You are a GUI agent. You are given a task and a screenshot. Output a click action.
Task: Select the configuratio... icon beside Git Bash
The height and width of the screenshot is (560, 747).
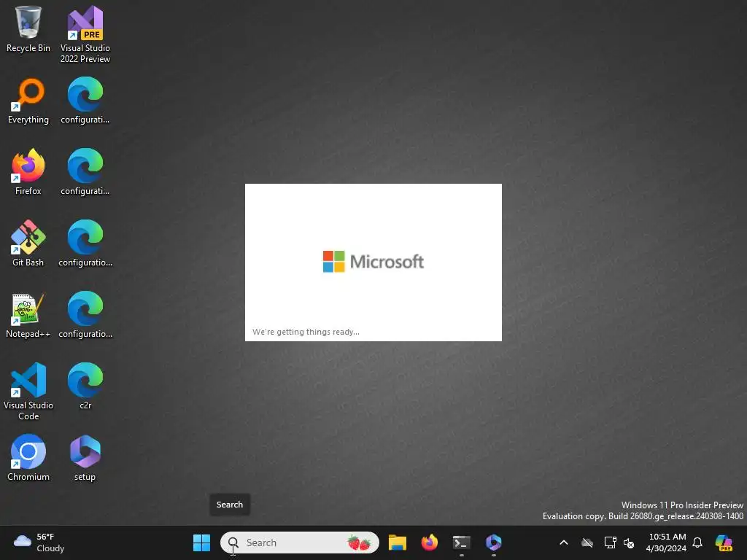tap(85, 244)
